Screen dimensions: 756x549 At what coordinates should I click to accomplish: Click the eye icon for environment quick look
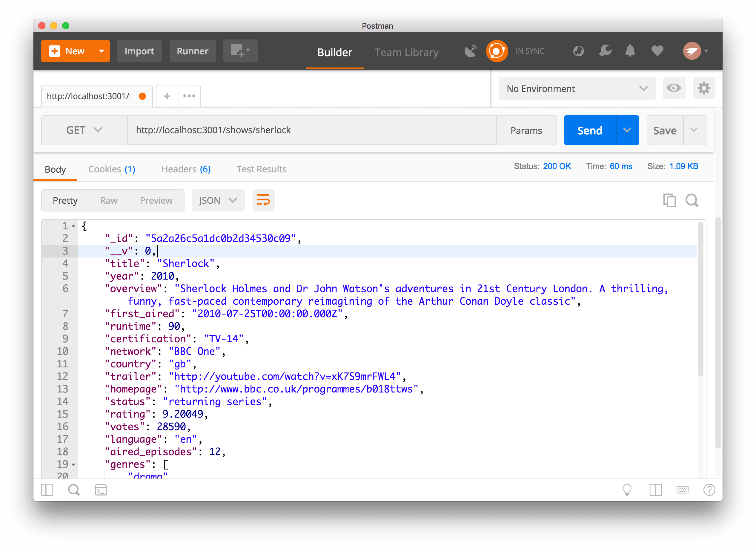[x=674, y=88]
